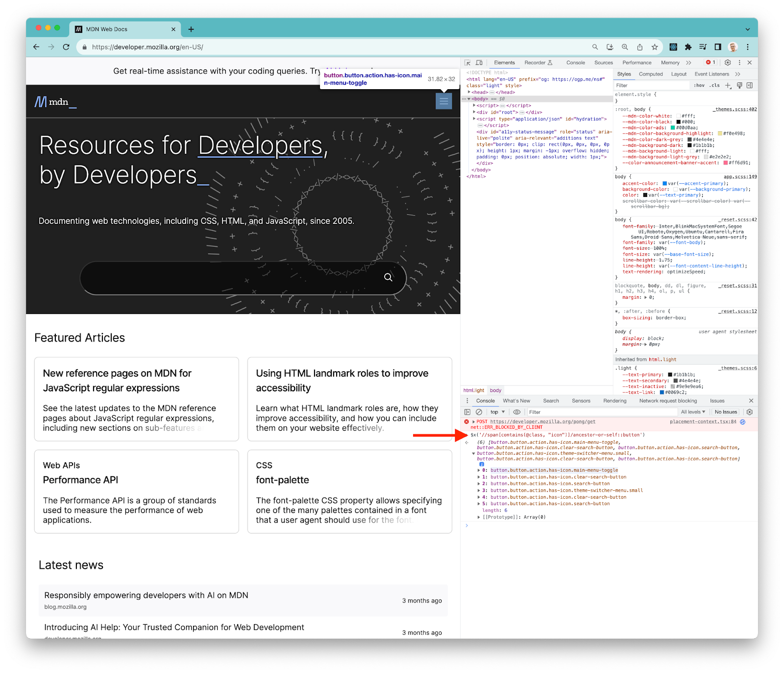Expand array item 3 theme-switcher-menu
The image size is (784, 673).
pos(479,490)
